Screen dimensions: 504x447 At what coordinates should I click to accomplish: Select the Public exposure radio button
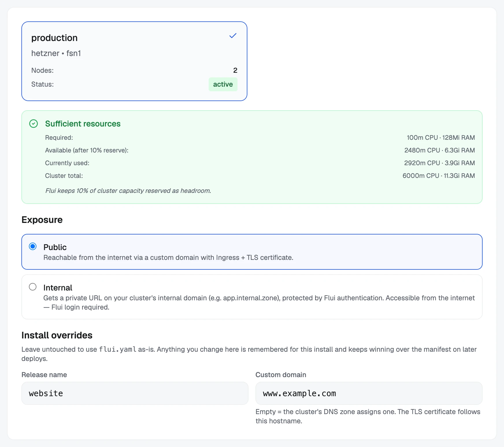coord(33,247)
